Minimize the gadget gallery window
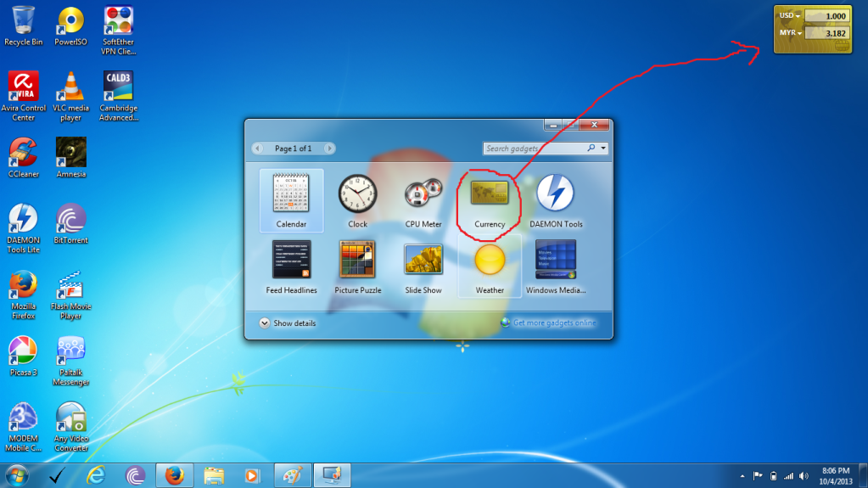 553,126
